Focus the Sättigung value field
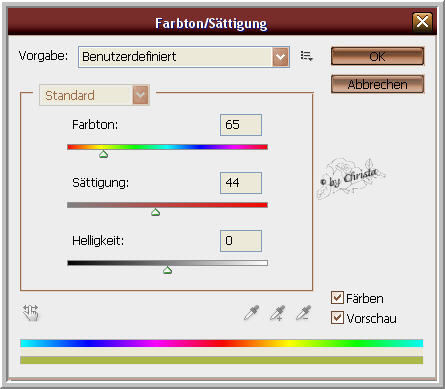The image size is (445, 389). point(241,183)
